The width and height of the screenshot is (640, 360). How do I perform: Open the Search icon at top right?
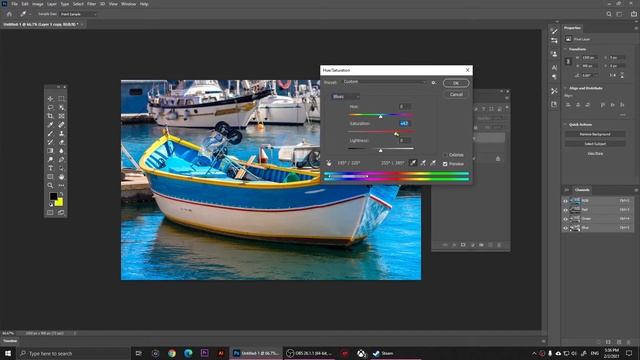[609, 14]
